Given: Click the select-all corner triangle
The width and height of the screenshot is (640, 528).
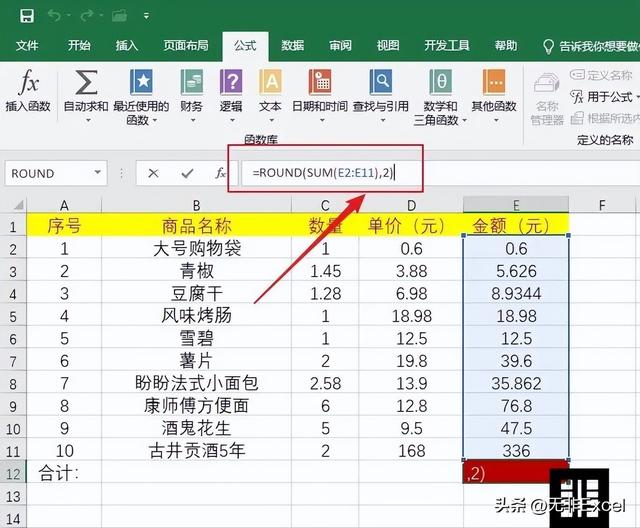Looking at the screenshot, I should tap(18, 205).
